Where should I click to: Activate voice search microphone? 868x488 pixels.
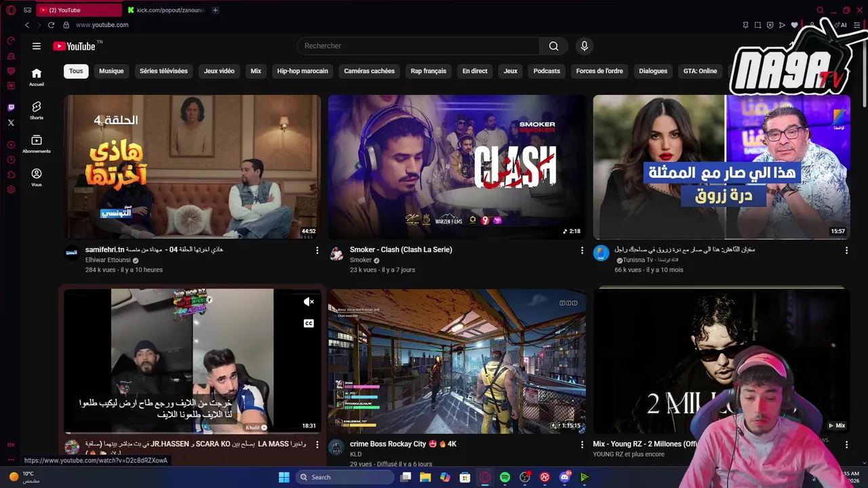585,46
